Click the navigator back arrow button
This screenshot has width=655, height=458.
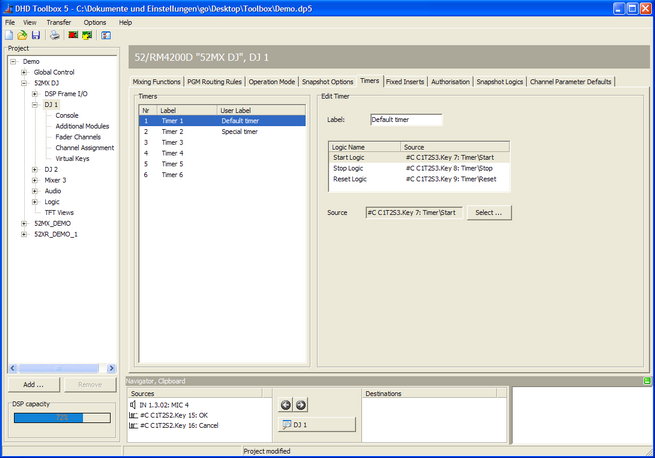(285, 405)
